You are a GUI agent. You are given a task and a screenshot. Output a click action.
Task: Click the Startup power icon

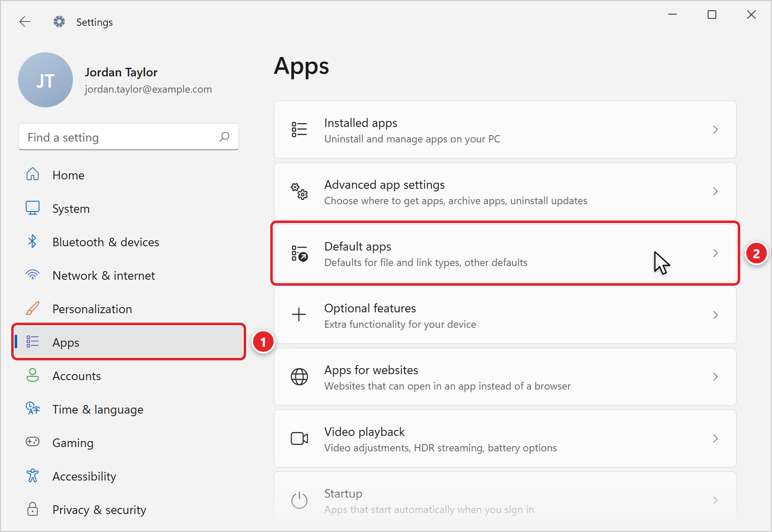pyautogui.click(x=299, y=500)
